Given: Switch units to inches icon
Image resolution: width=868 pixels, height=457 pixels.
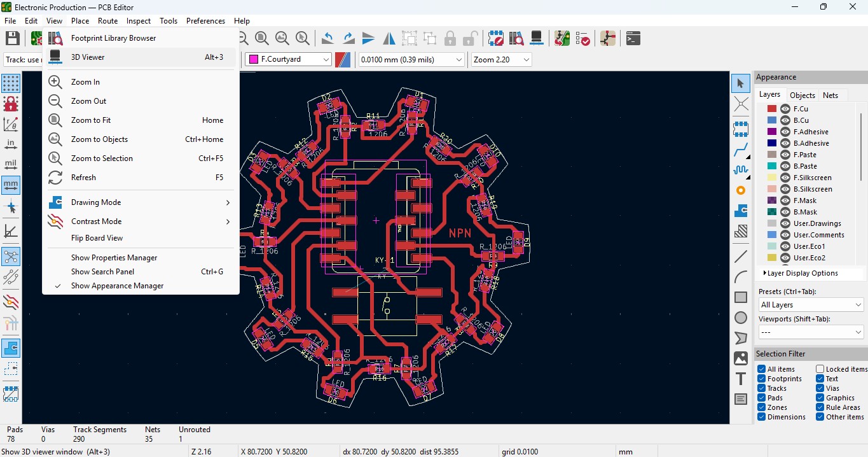Looking at the screenshot, I should [x=11, y=144].
